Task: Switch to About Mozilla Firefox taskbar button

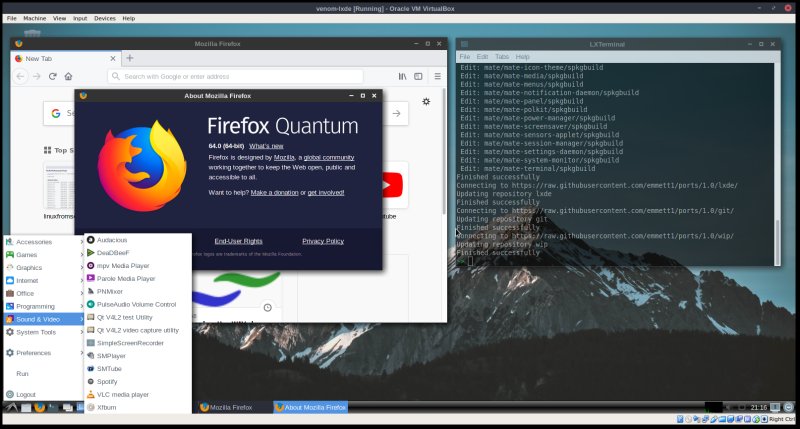Action: coord(311,408)
